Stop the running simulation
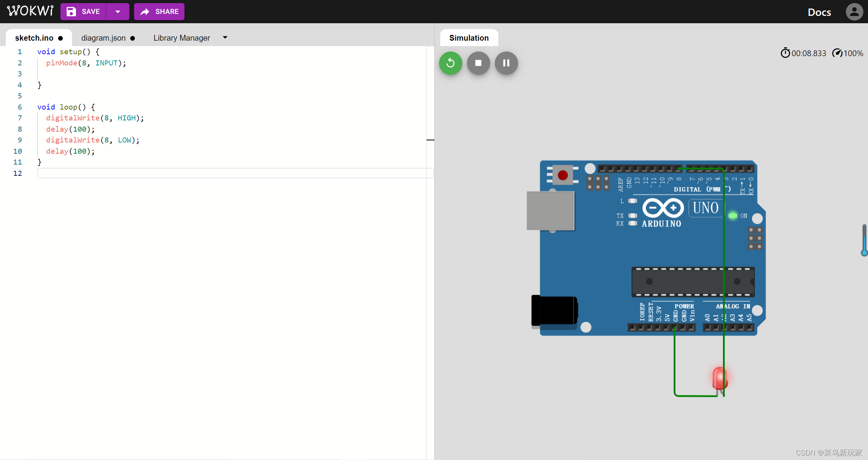Image resolution: width=868 pixels, height=460 pixels. click(x=478, y=63)
